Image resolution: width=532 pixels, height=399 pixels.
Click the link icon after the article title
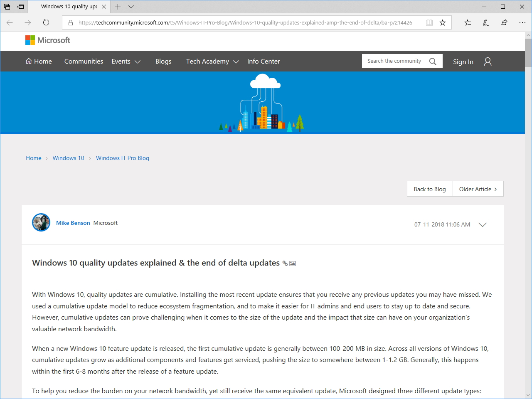tap(285, 263)
